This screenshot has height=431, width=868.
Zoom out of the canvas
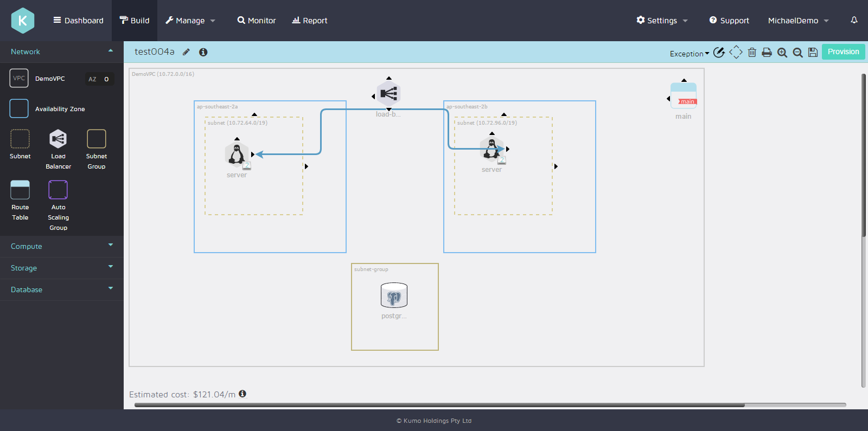pyautogui.click(x=797, y=53)
